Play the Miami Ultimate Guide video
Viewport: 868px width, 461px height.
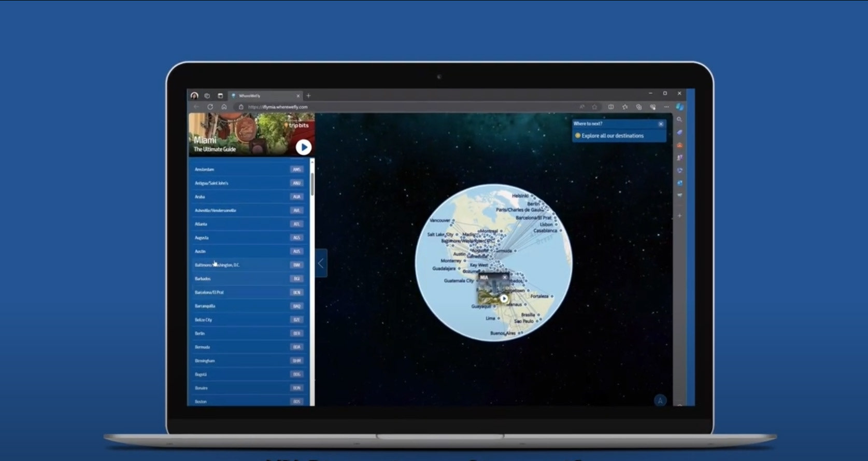click(x=304, y=147)
